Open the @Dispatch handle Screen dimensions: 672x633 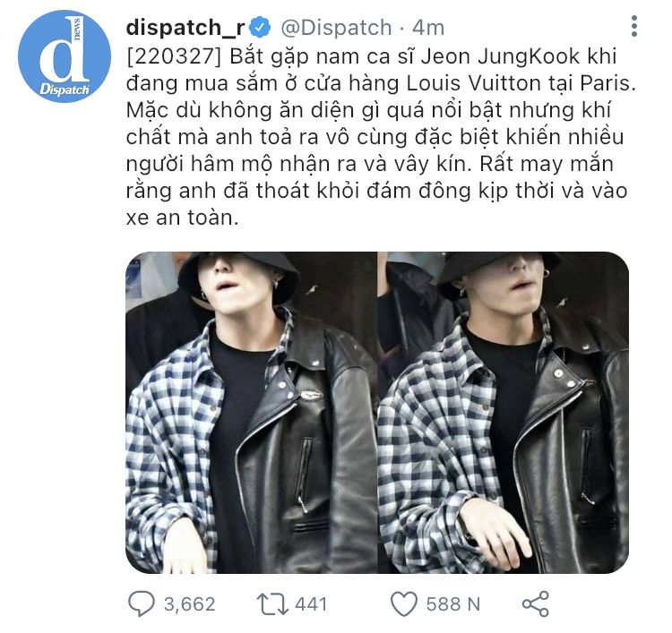(336, 28)
